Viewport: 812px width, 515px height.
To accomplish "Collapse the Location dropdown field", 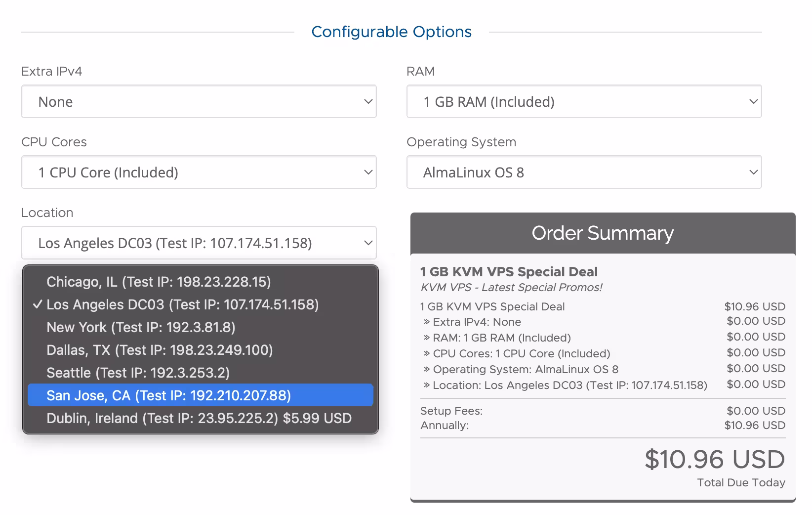I will [x=199, y=243].
